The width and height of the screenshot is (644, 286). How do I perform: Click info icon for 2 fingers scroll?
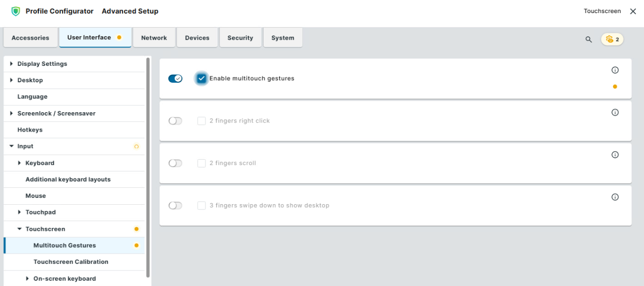tap(615, 155)
